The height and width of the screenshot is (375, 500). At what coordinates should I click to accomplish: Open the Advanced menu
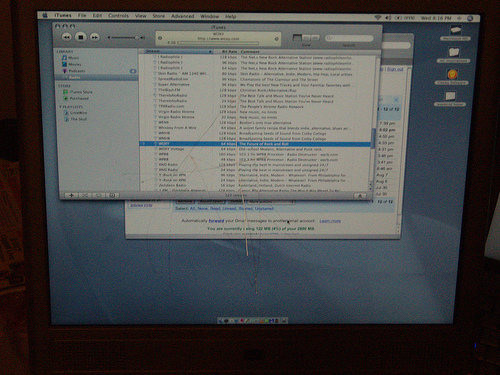point(183,16)
